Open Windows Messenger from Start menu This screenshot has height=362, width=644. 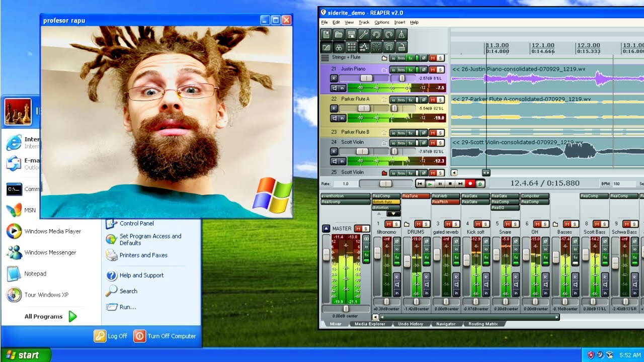pos(50,252)
